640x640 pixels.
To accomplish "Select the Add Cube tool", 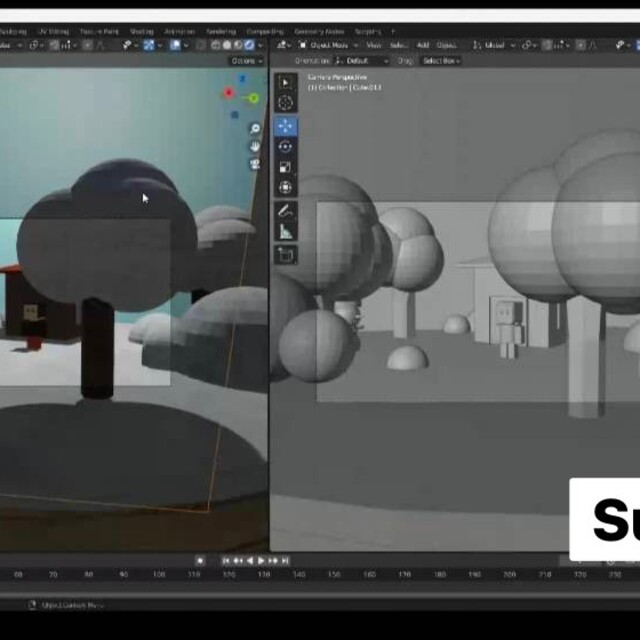I will [x=285, y=255].
